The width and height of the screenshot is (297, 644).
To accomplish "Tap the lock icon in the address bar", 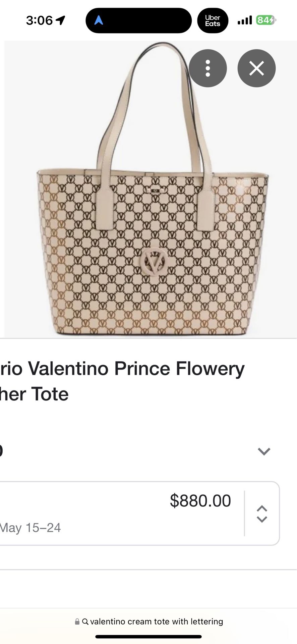I will (x=77, y=622).
